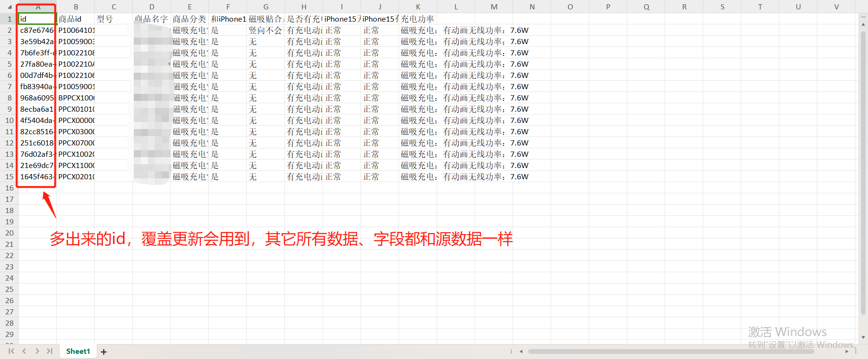
Task: Select cell '8ecba6a1' in column A
Action: coord(38,109)
